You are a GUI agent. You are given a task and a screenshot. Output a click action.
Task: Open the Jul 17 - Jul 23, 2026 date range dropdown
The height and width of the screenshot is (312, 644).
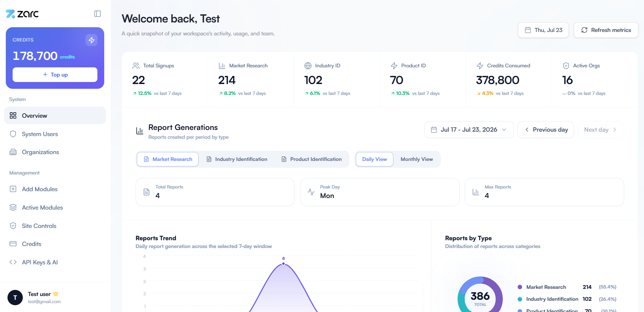point(469,130)
